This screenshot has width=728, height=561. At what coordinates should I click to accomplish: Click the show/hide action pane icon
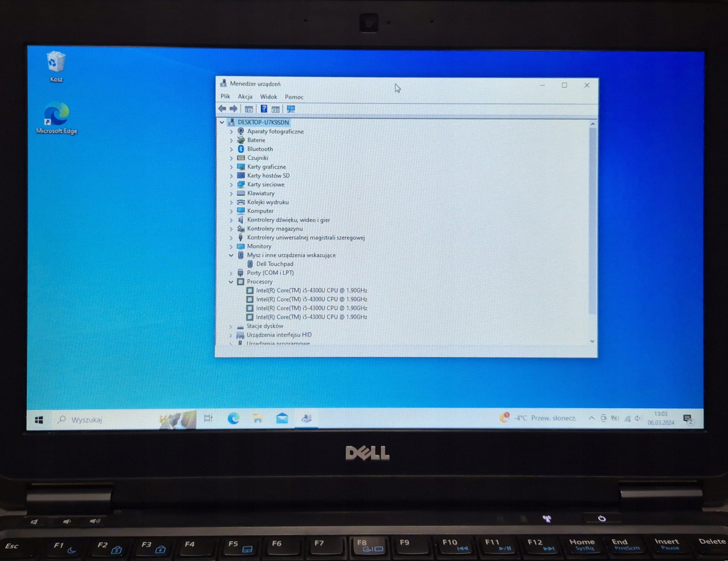tap(275, 109)
